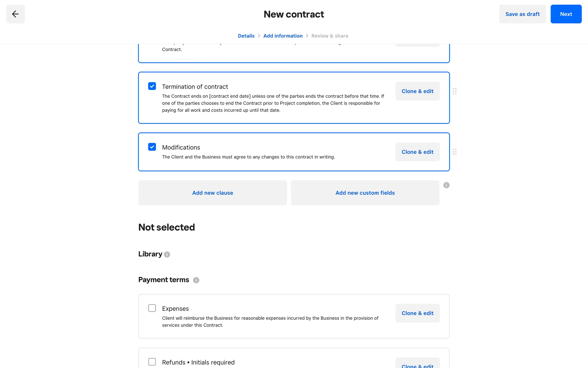Screen dimensions: 588x368
Task: Click the Payment terms info icon
Action: 196,280
